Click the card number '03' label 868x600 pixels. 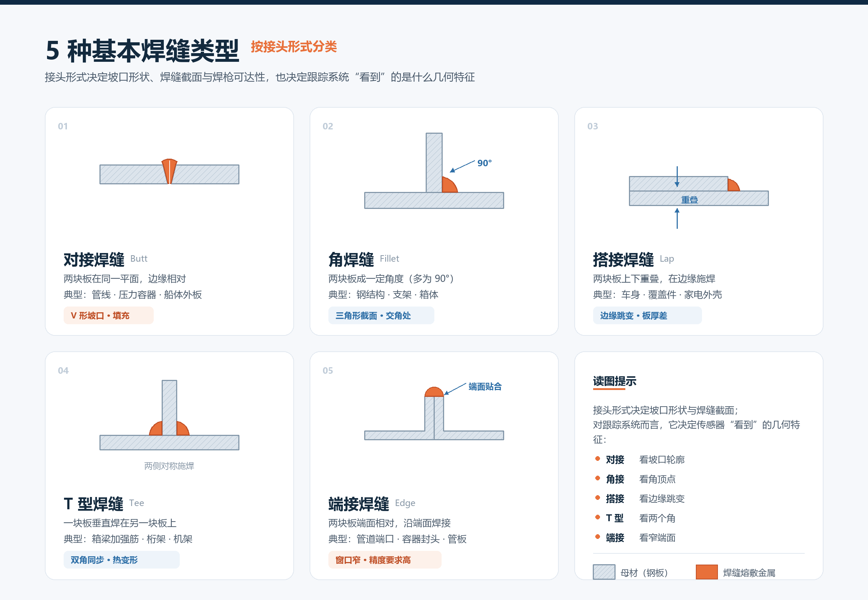pyautogui.click(x=592, y=126)
